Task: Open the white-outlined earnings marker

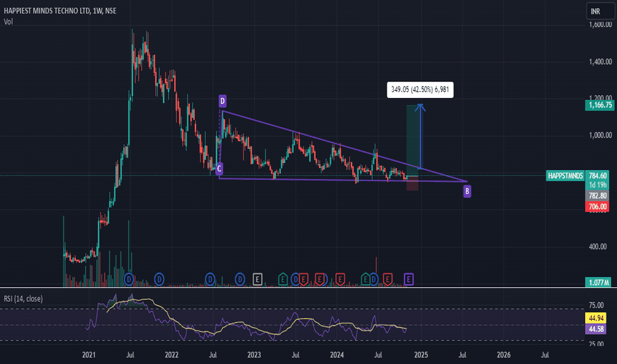Action: point(258,279)
